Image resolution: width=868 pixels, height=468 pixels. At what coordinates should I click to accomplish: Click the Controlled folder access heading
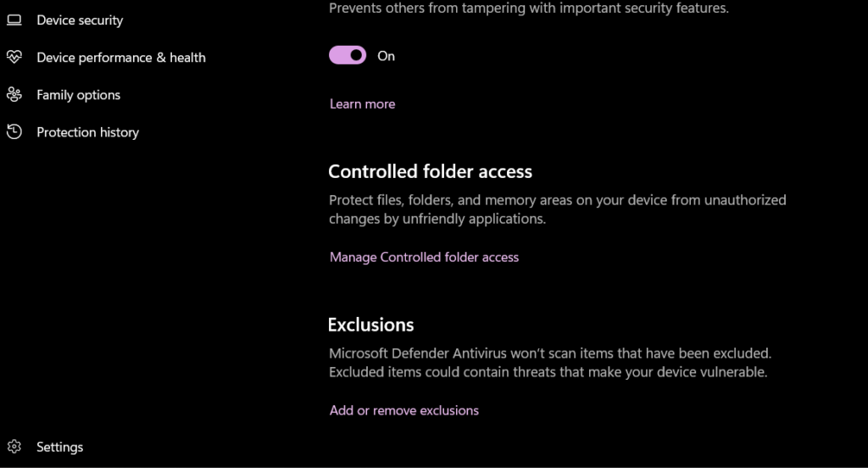click(x=430, y=171)
